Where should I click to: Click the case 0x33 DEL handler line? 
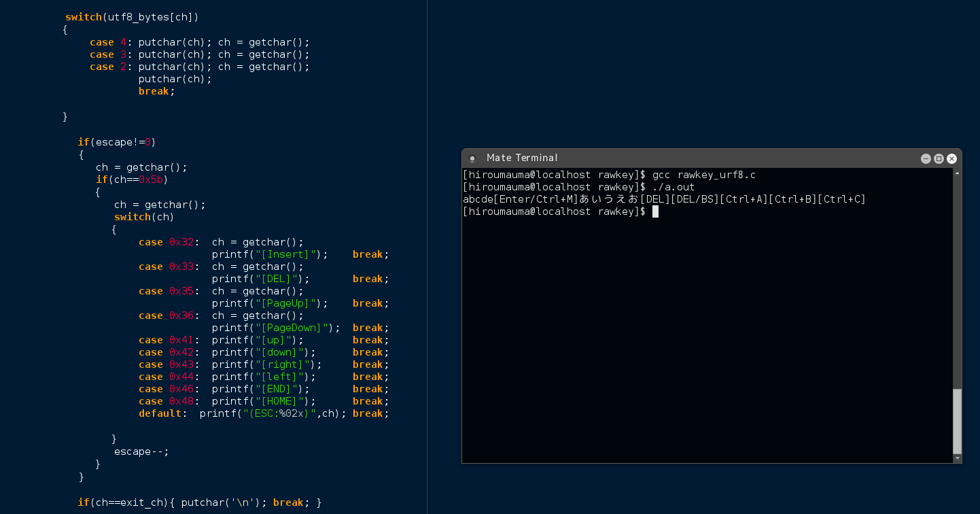pos(217,266)
